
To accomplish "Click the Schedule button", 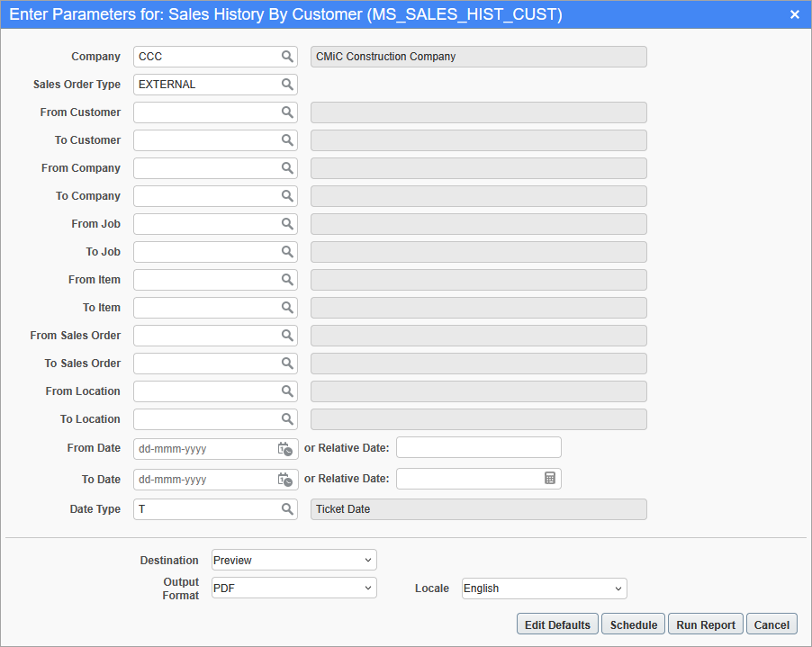I will pos(633,625).
